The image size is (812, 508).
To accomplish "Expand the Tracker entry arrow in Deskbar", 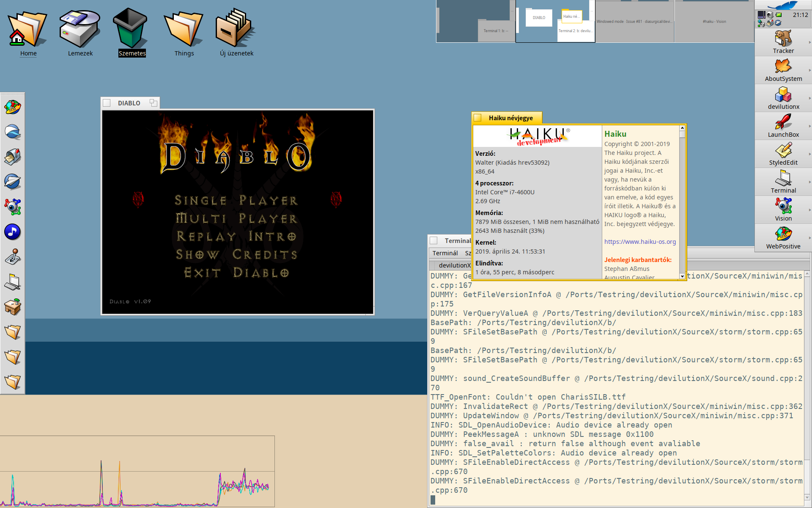I will (x=809, y=42).
